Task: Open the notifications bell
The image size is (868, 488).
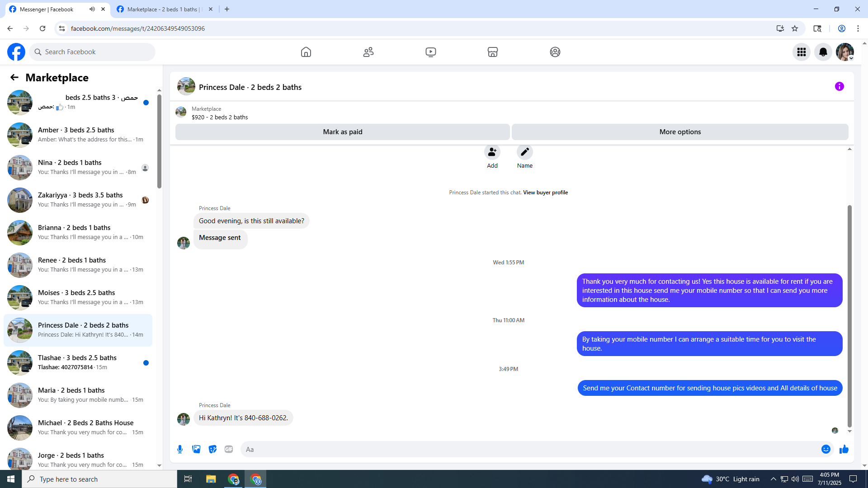Action: [x=823, y=52]
